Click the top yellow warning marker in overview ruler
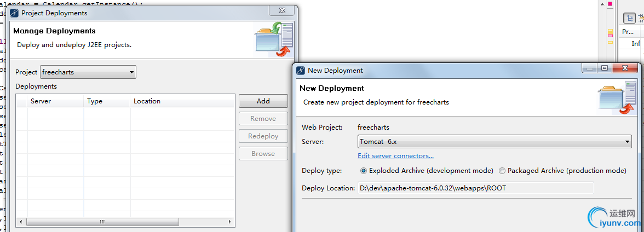The image size is (644, 232). tap(610, 31)
